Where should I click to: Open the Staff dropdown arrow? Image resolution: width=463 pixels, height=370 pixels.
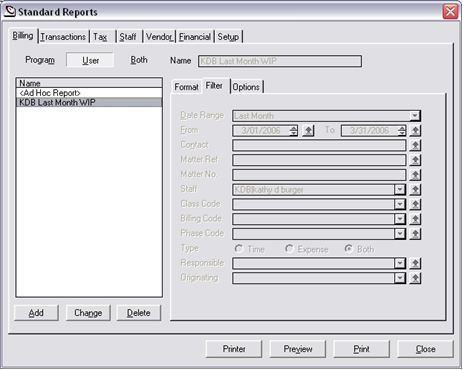[x=400, y=190]
